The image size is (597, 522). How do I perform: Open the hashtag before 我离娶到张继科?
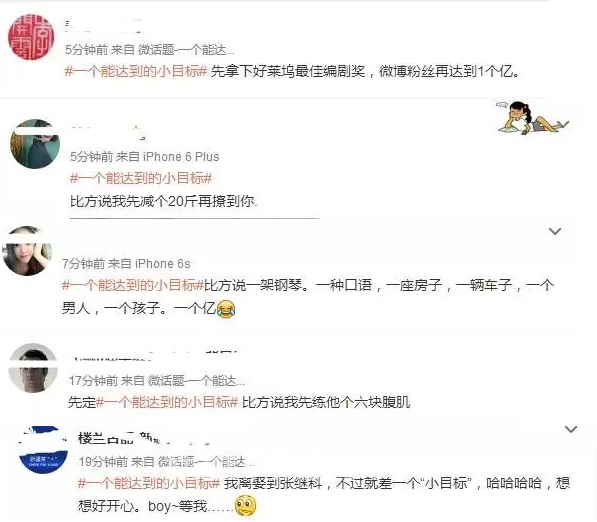coord(149,483)
